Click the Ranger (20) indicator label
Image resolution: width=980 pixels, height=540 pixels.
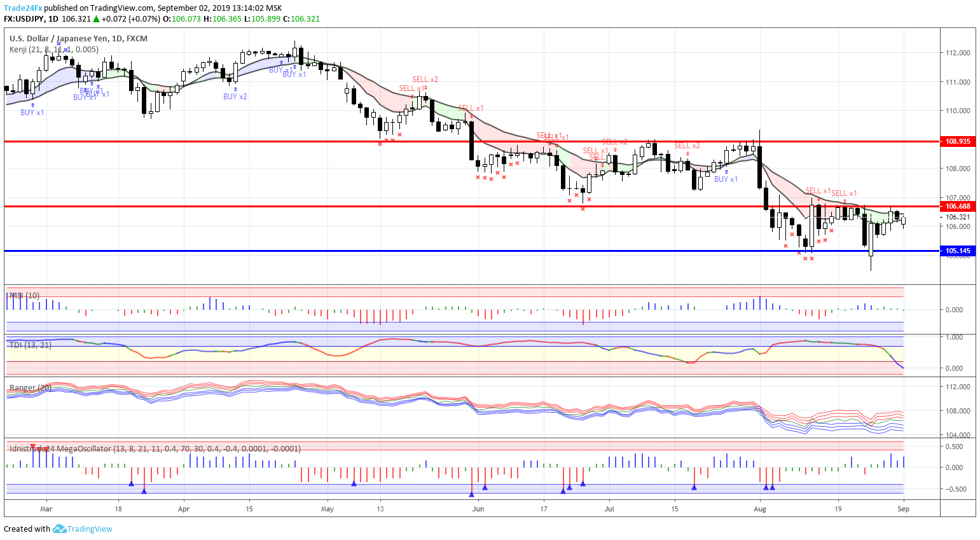coord(31,388)
